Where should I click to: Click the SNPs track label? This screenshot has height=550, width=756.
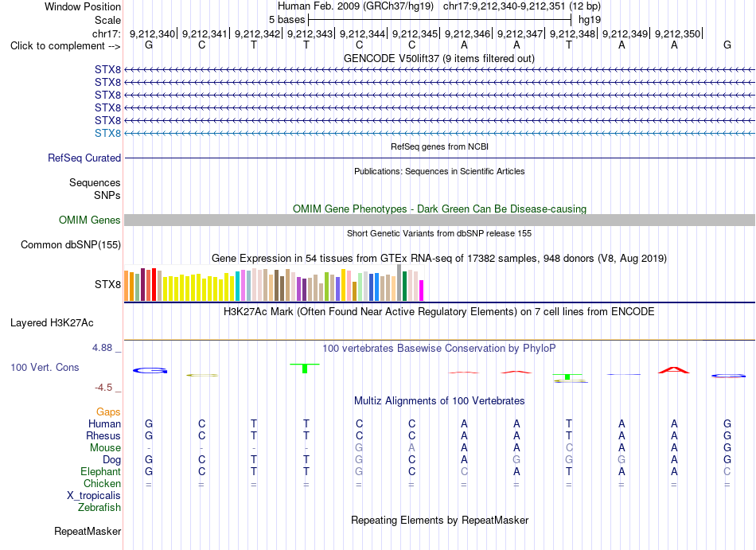107,195
